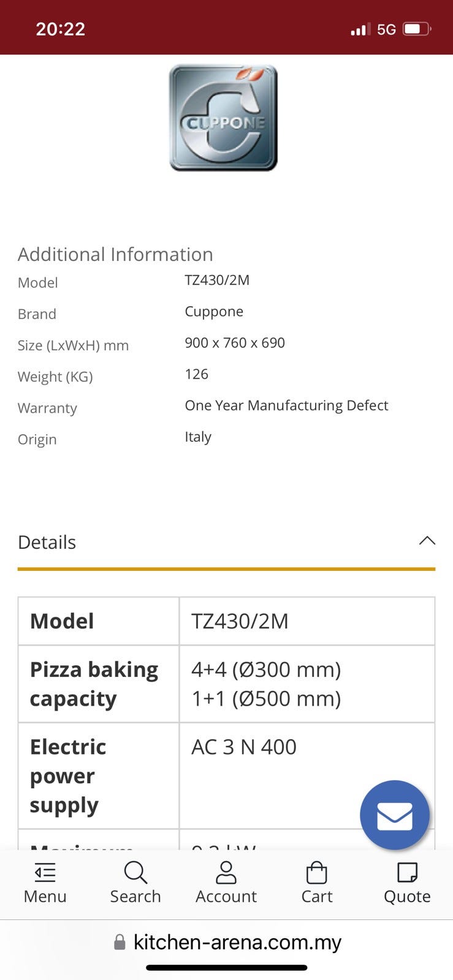Click TZ430/2M in the Details table

coord(240,621)
